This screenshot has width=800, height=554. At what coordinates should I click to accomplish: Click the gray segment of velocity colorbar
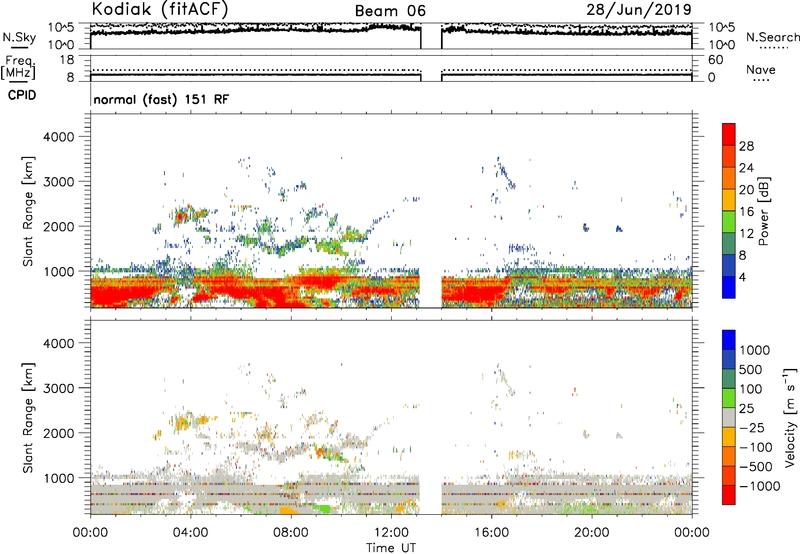pyautogui.click(x=729, y=417)
